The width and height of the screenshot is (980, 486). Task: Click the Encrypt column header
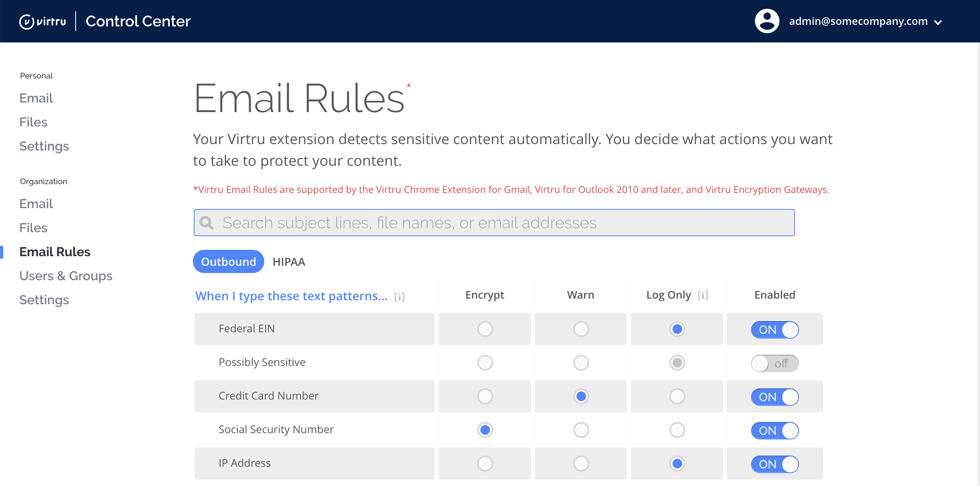click(484, 295)
